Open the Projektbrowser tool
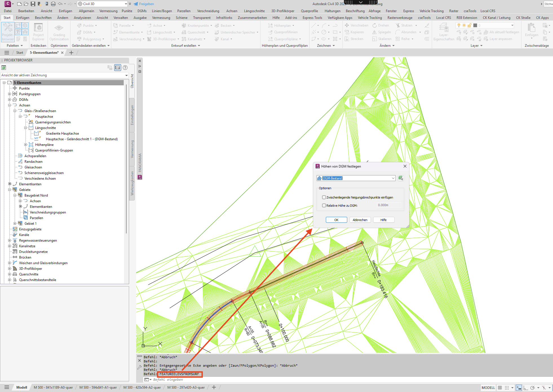The width and height of the screenshot is (553, 392). click(8, 32)
